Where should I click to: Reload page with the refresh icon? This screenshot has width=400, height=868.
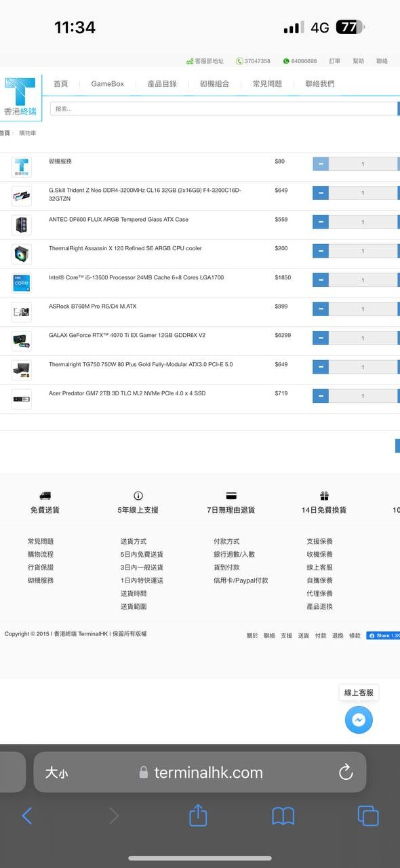pyautogui.click(x=346, y=772)
